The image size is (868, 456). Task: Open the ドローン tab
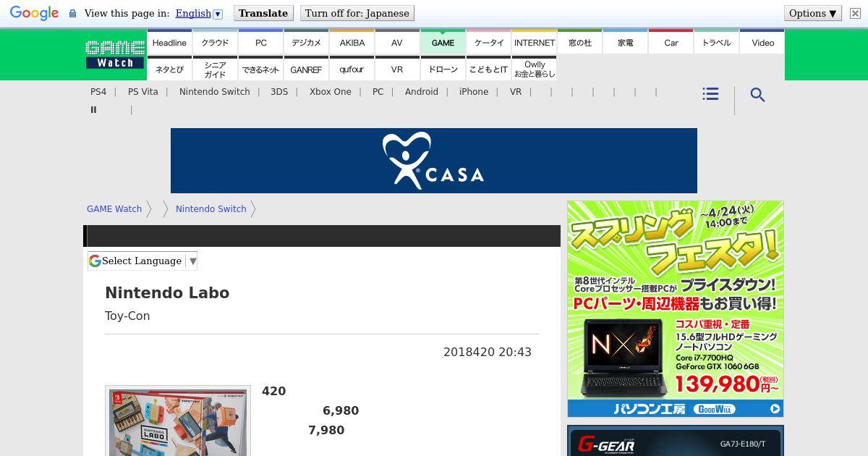pos(443,69)
